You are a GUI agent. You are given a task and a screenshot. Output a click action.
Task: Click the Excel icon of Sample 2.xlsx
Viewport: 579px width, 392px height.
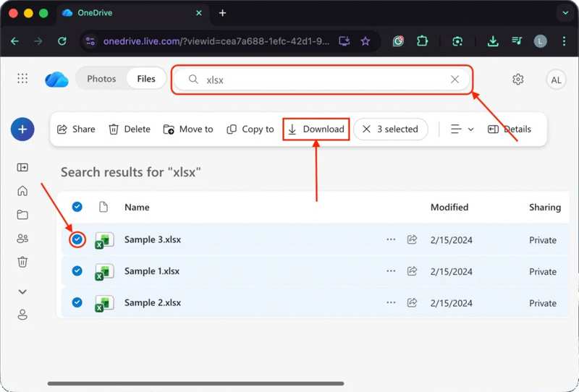coord(104,304)
